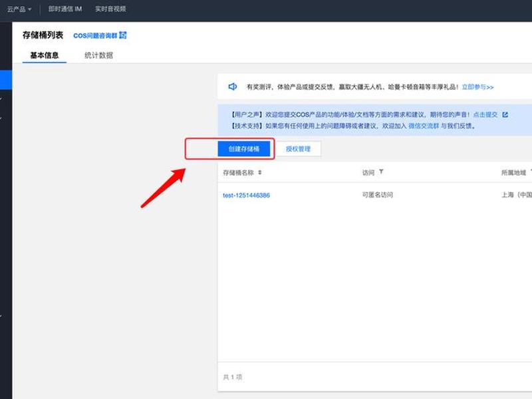Open the COS问题咨询群 link
This screenshot has width=532, height=399.
click(95, 35)
